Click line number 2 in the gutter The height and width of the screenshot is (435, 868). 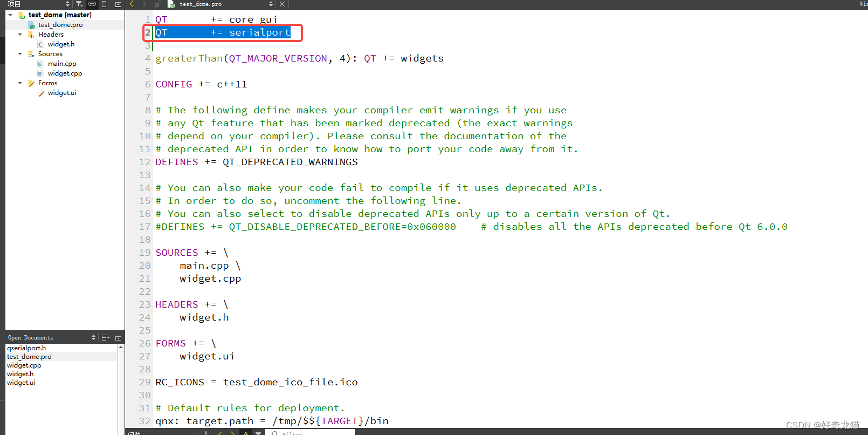pyautogui.click(x=148, y=32)
